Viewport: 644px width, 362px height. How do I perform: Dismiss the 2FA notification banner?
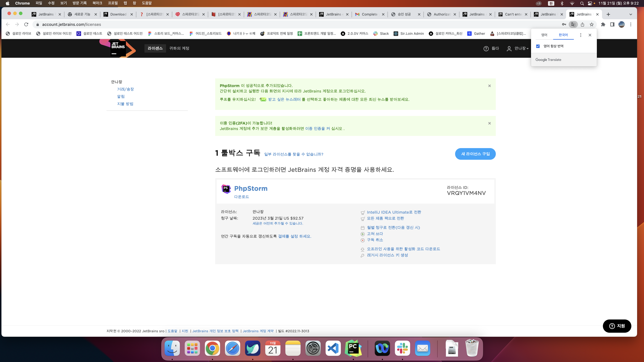[x=489, y=123]
